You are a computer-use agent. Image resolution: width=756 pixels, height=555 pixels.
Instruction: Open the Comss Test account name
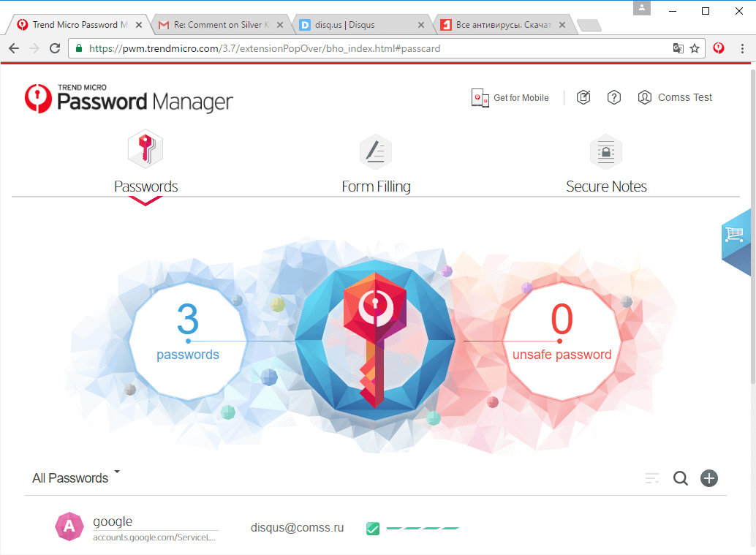(x=684, y=97)
